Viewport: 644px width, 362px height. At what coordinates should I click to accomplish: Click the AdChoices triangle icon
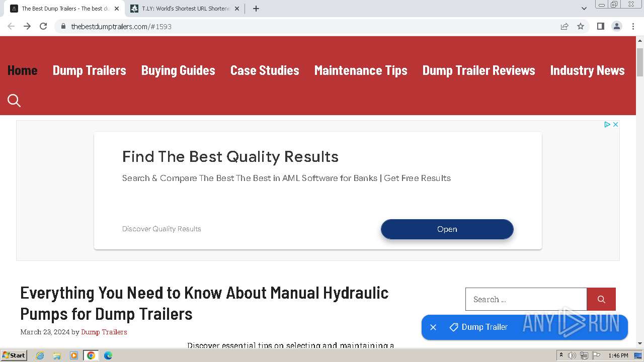[x=607, y=124]
